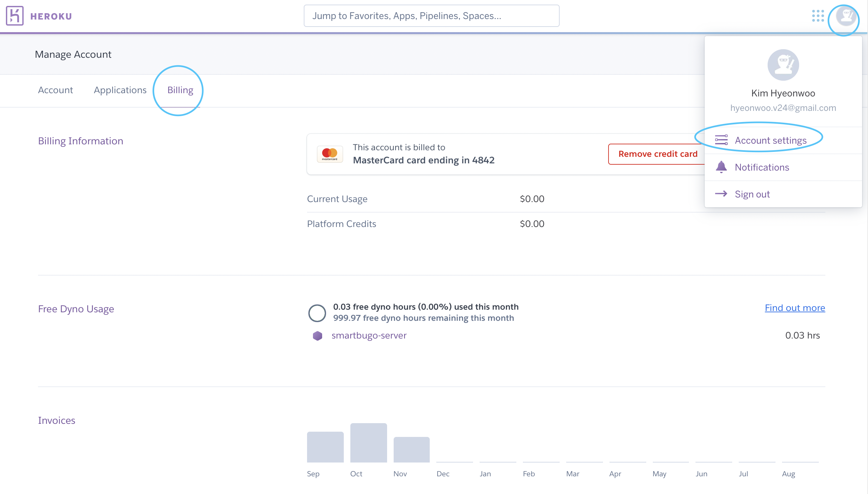Viewport: 868px width, 494px height.
Task: Click the Notifications bell icon
Action: (721, 167)
